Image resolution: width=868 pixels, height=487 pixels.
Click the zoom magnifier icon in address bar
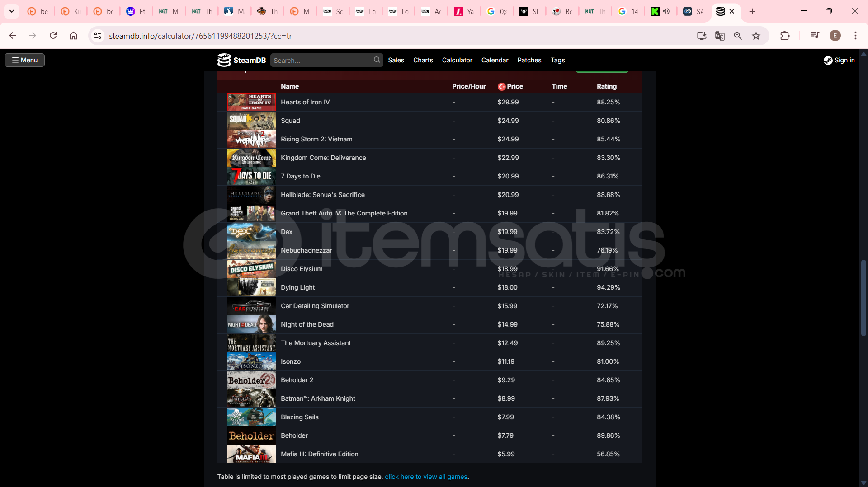click(738, 36)
